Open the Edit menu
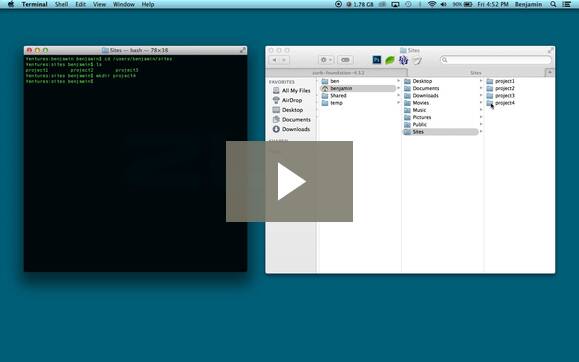 (80, 4)
